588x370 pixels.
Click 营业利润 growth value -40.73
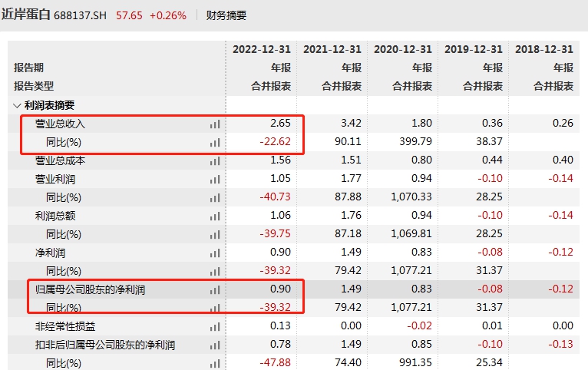[276, 197]
